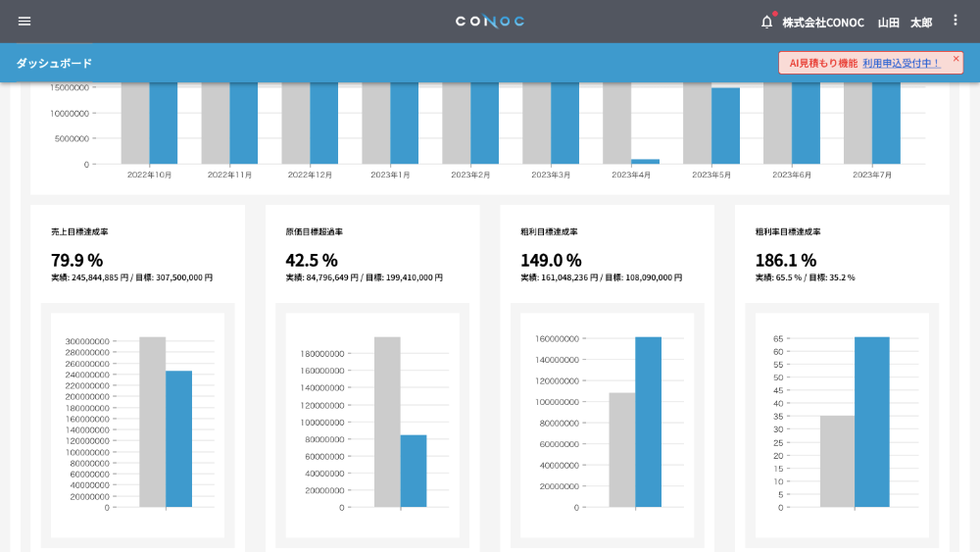Select the blue 2023年4月 bar
This screenshot has height=552, width=980.
[x=645, y=162]
